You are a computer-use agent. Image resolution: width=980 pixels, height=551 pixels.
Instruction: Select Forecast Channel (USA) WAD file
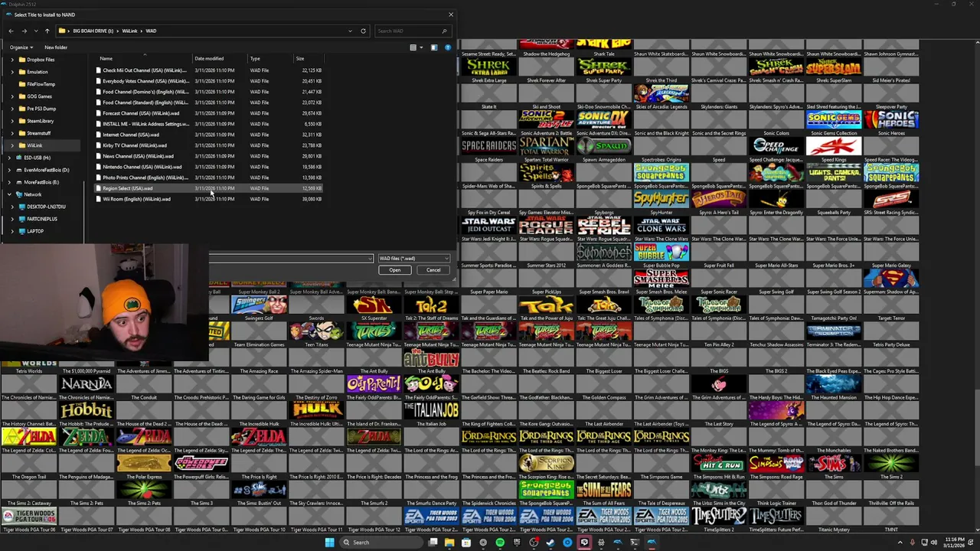click(208, 113)
